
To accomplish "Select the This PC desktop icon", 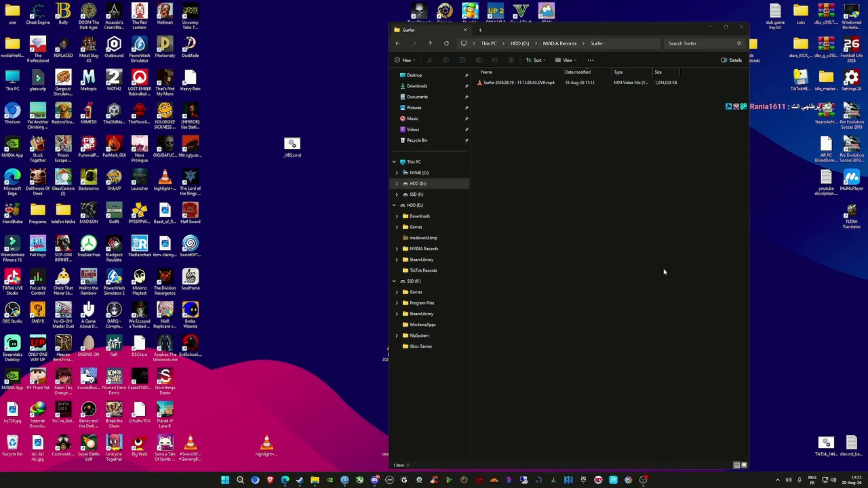I will click(x=12, y=80).
